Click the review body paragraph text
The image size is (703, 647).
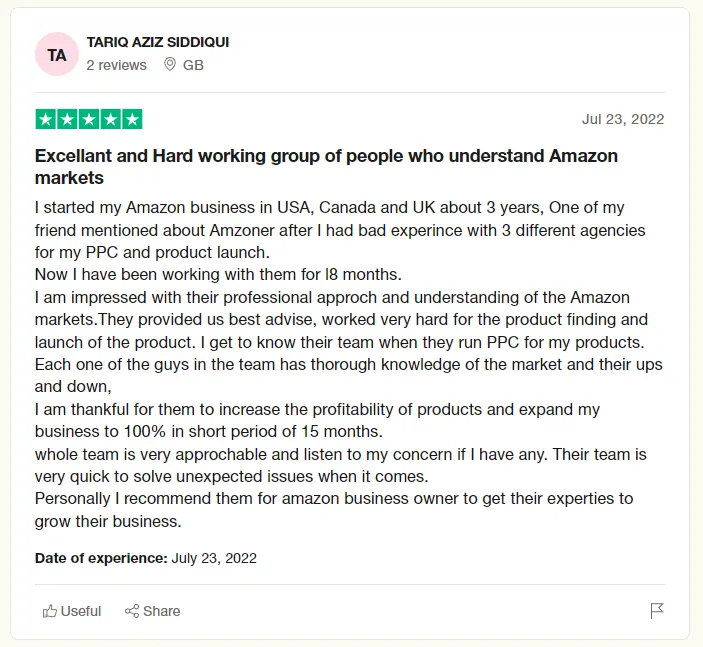pos(349,364)
